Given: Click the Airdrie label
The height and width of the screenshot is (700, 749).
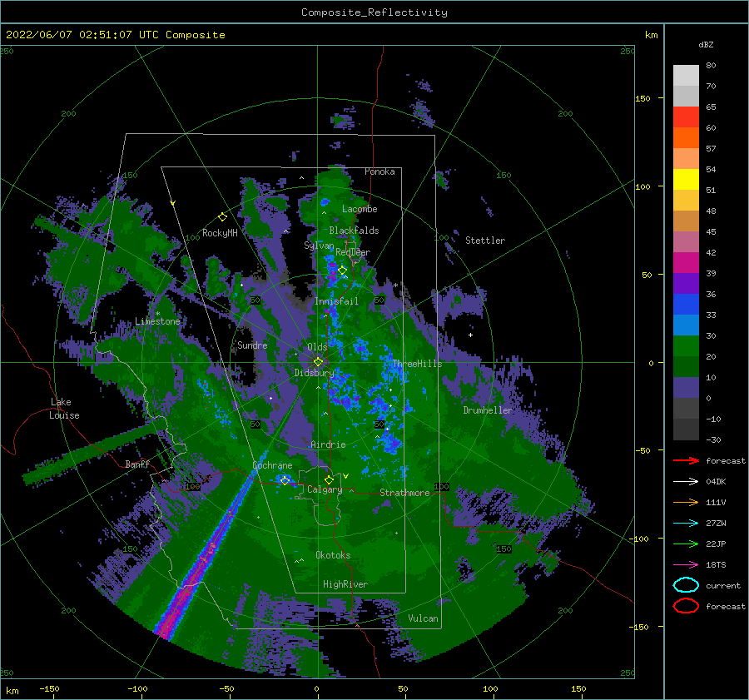Looking at the screenshot, I should coord(328,444).
